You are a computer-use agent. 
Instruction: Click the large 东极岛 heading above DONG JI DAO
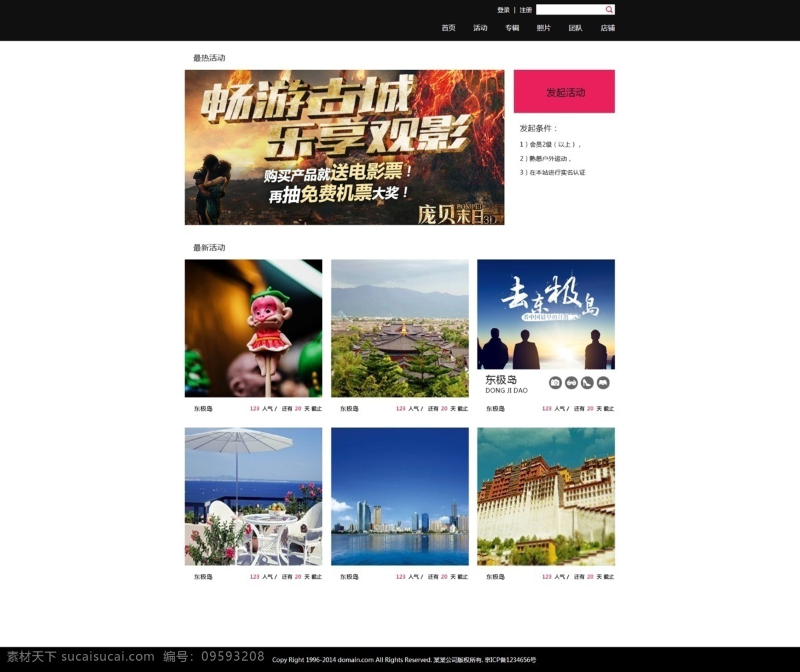pos(501,380)
